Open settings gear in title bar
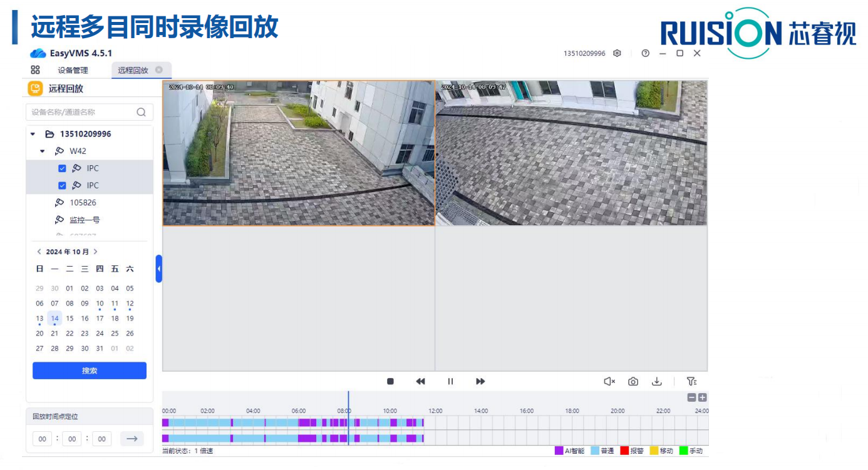This screenshot has height=470, width=868. (617, 53)
